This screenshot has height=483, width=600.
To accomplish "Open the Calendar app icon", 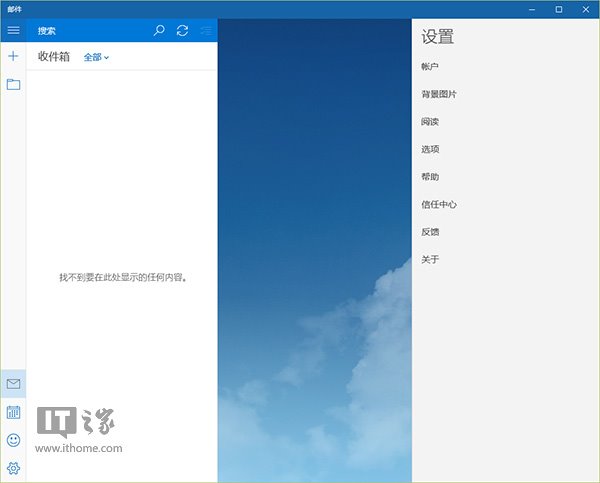I will [x=13, y=412].
